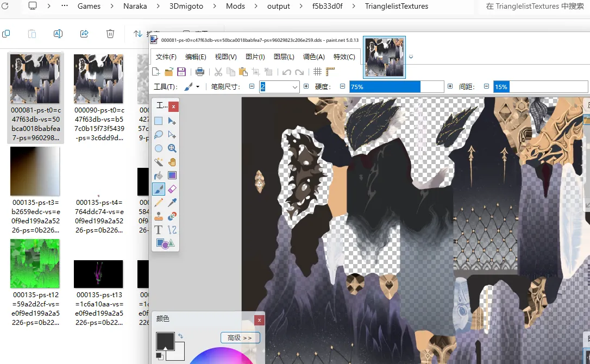Open the 文件(F) menu
The height and width of the screenshot is (364, 590).
(166, 57)
